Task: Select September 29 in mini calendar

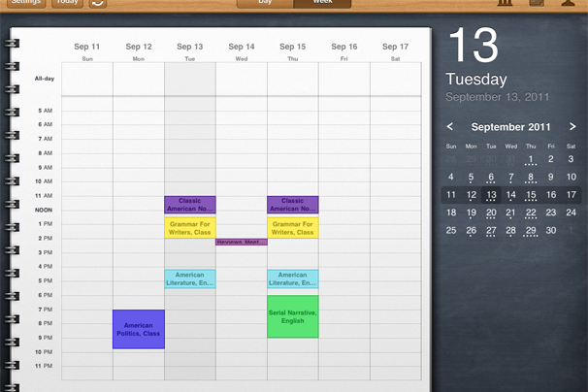Action: coord(531,230)
